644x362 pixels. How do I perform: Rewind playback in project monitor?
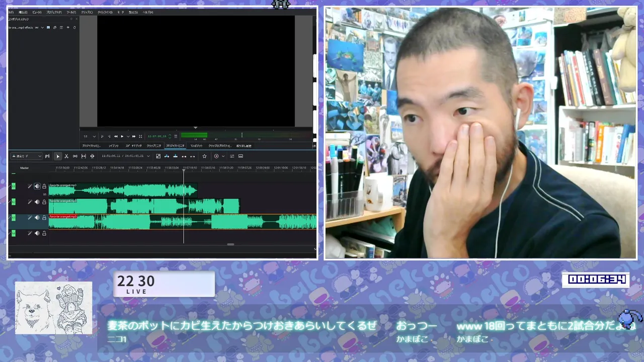click(x=116, y=136)
